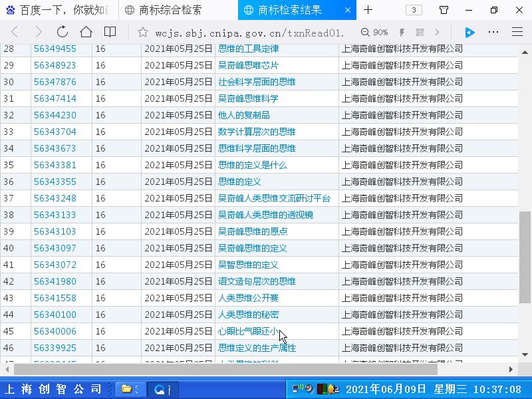
Task: Bookmark page with the star icon
Action: 142,32
